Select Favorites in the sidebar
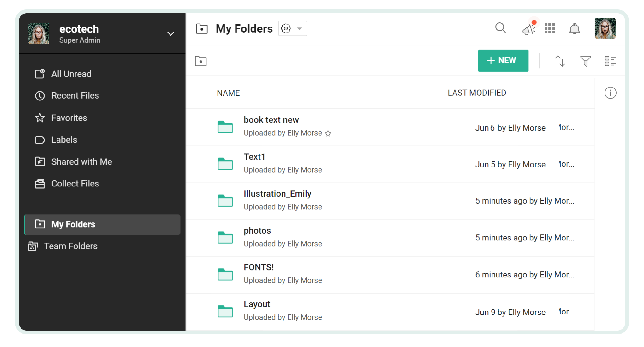The height and width of the screenshot is (347, 644). (69, 118)
